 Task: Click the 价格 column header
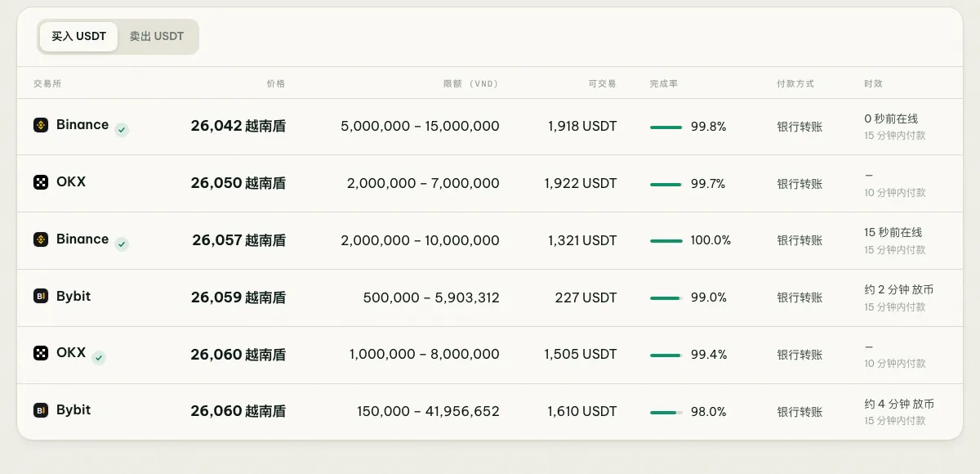276,83
